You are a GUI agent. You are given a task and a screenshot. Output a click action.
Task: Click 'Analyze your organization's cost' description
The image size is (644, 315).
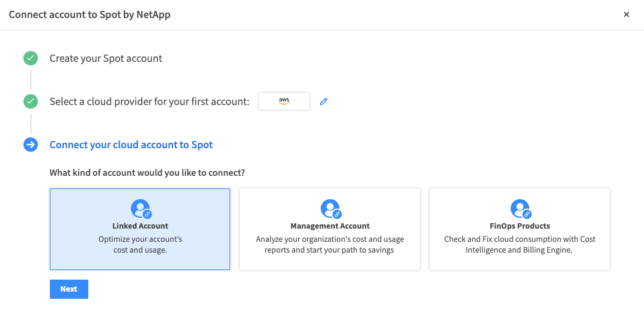[x=330, y=244]
